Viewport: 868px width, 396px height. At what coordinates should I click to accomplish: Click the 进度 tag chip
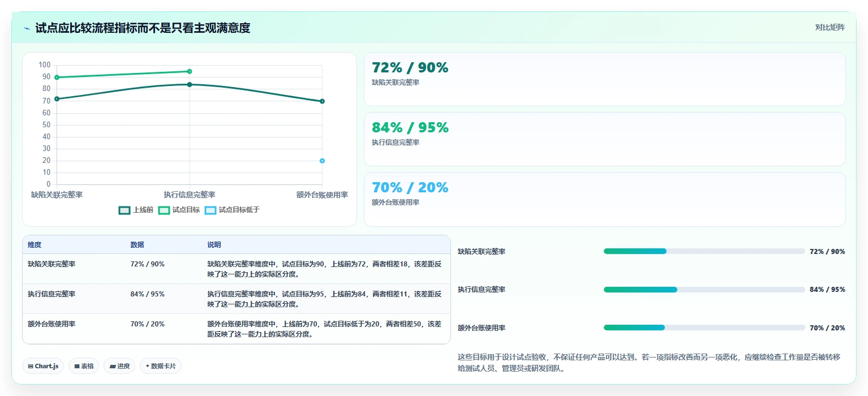tap(119, 366)
